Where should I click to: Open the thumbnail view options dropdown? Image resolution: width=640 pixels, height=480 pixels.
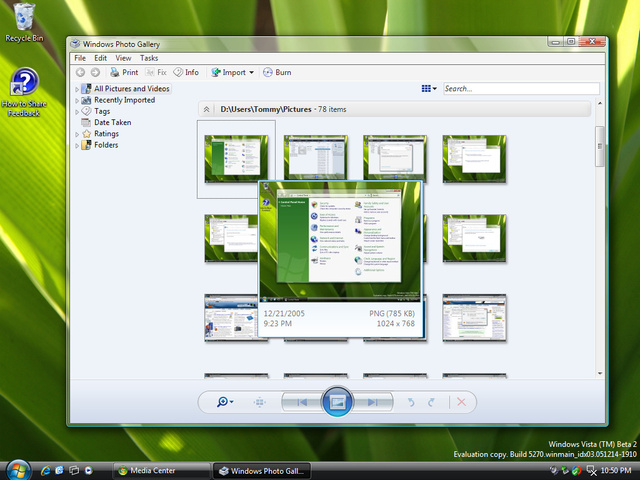[x=429, y=89]
